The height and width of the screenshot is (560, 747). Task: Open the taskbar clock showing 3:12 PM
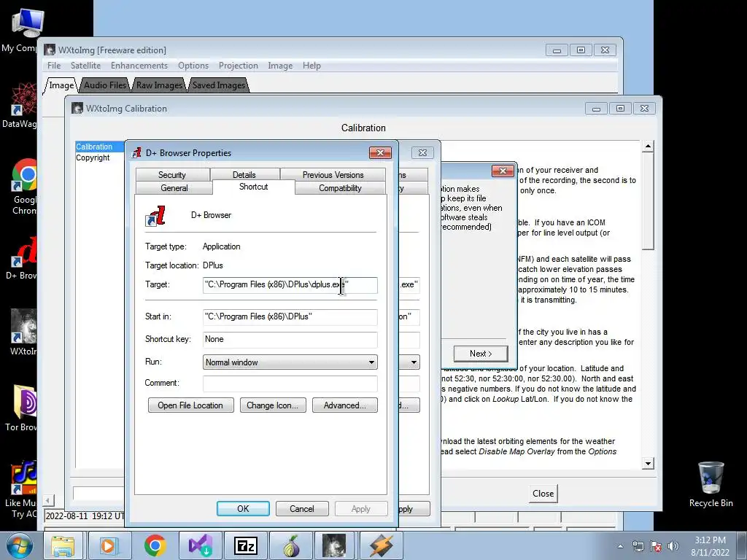coord(710,546)
